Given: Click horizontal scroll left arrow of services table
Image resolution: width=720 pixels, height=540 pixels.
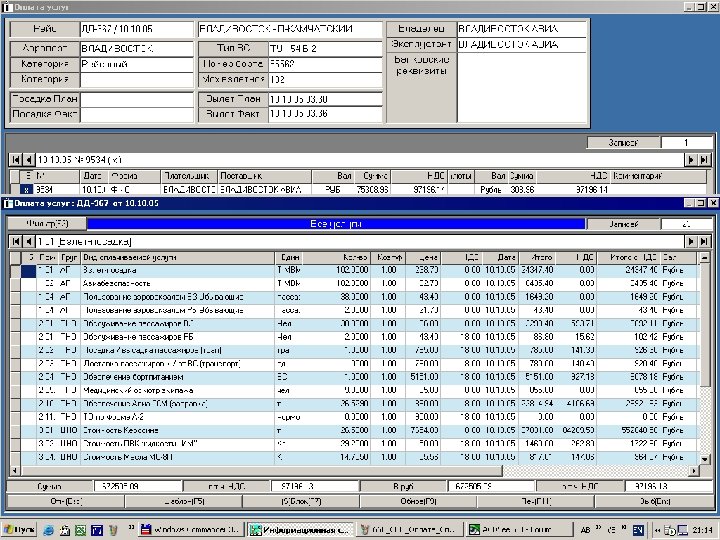Looking at the screenshot, I should click(15, 470).
